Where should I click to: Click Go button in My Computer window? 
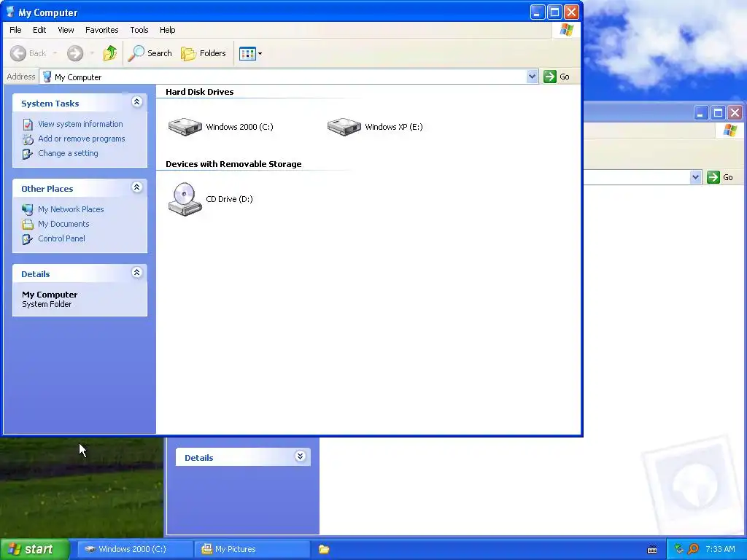(x=557, y=77)
